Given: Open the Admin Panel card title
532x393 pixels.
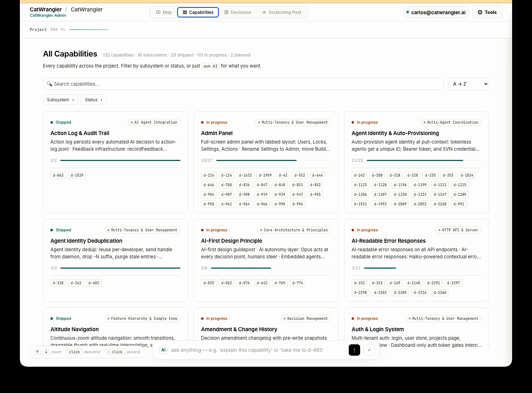Looking at the screenshot, I should pos(217,133).
